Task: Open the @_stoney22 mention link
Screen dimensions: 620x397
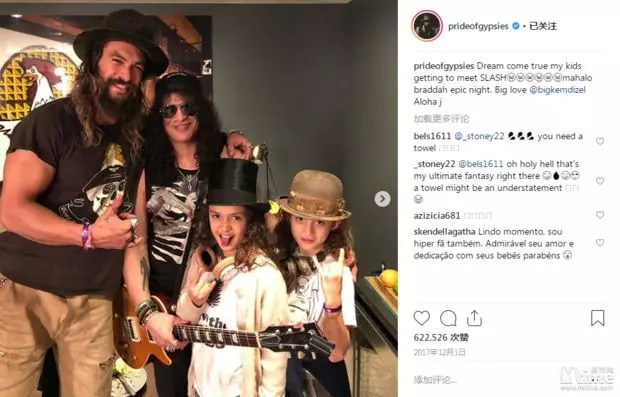Action: [x=479, y=136]
